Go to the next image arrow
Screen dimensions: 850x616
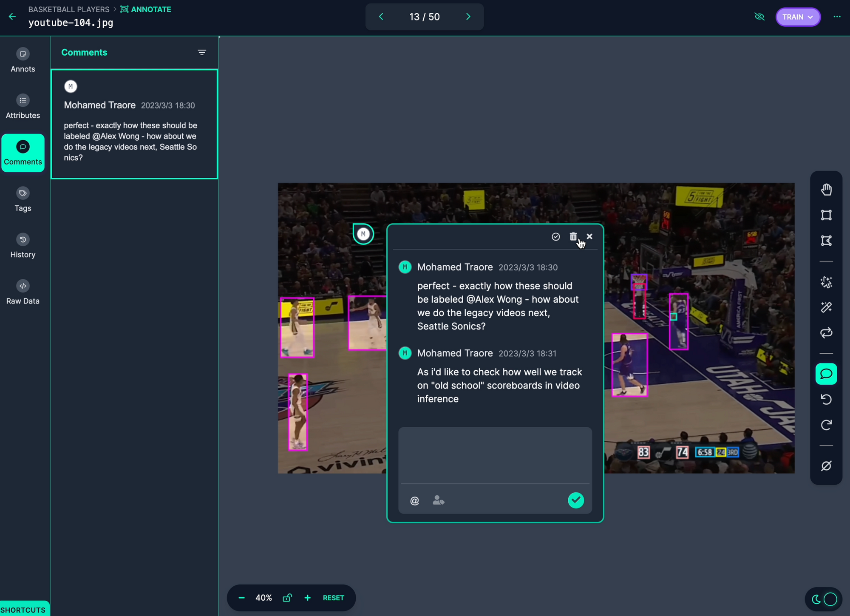coord(468,17)
